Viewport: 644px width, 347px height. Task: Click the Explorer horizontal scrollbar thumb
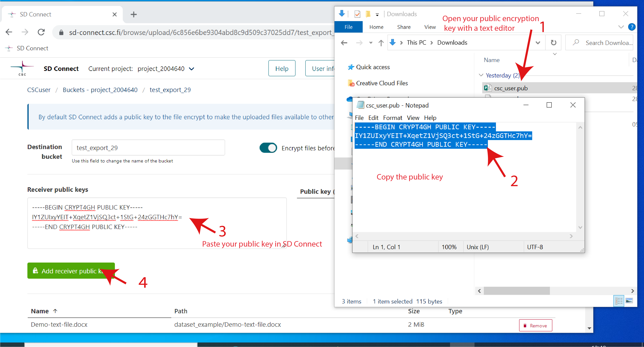(x=517, y=291)
